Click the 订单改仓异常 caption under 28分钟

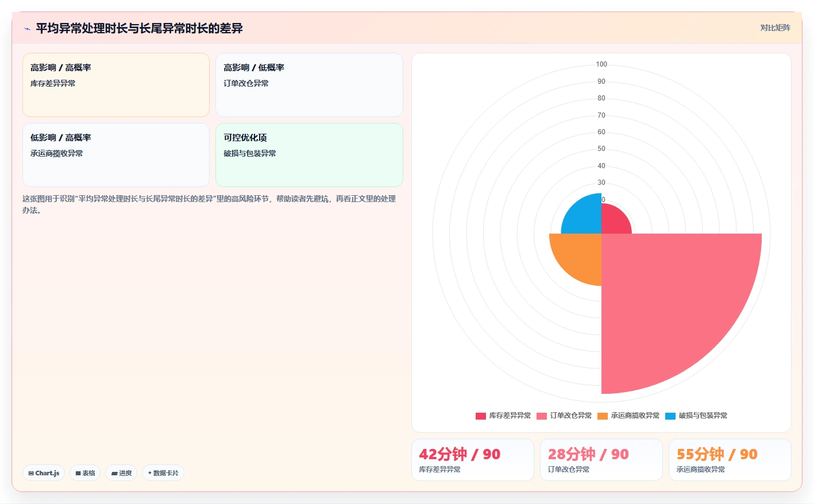[568, 470]
